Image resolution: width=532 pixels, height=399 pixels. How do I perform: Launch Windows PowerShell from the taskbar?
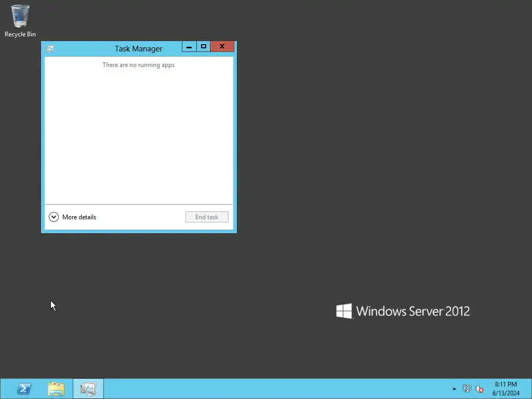(24, 389)
